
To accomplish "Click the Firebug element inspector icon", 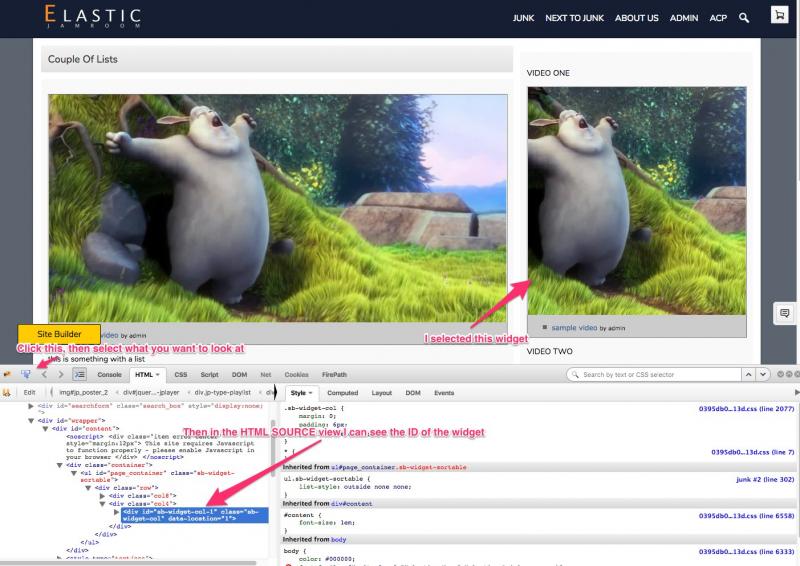I will point(25,374).
